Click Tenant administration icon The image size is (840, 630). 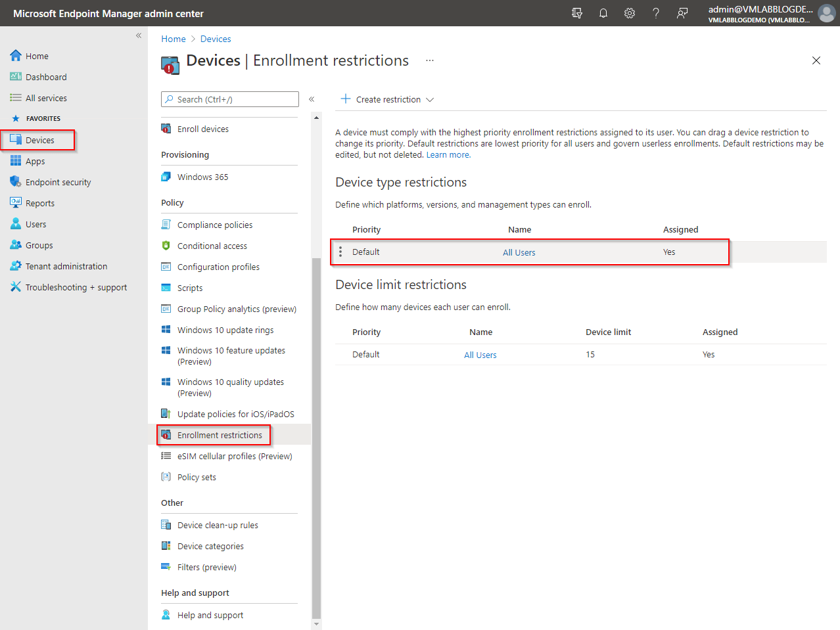(x=16, y=266)
